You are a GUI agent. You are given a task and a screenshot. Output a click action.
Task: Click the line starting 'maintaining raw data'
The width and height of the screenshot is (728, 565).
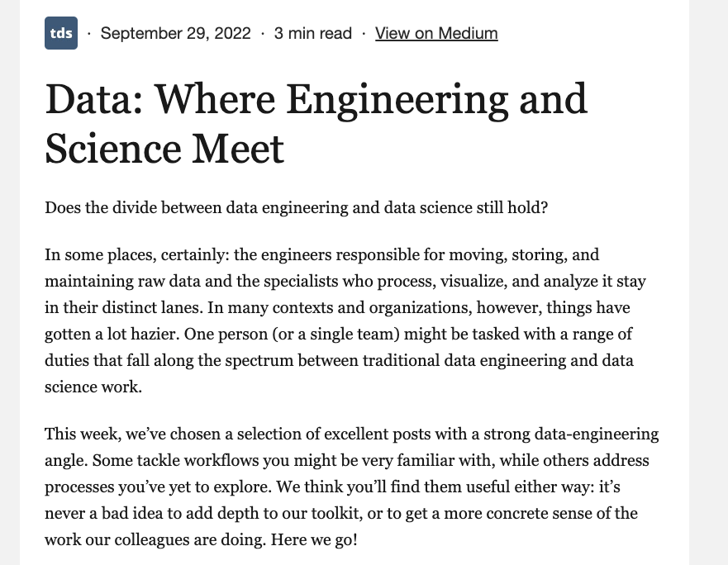point(345,281)
